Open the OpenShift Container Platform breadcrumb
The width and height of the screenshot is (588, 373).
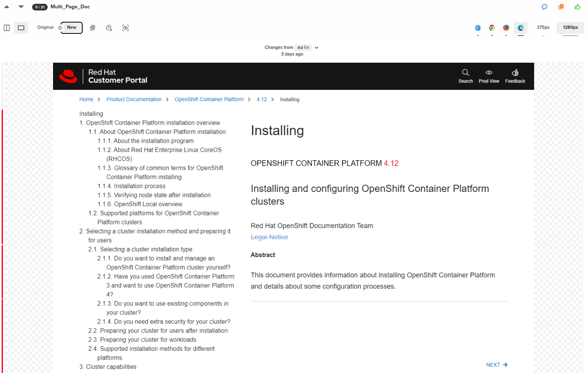click(209, 100)
